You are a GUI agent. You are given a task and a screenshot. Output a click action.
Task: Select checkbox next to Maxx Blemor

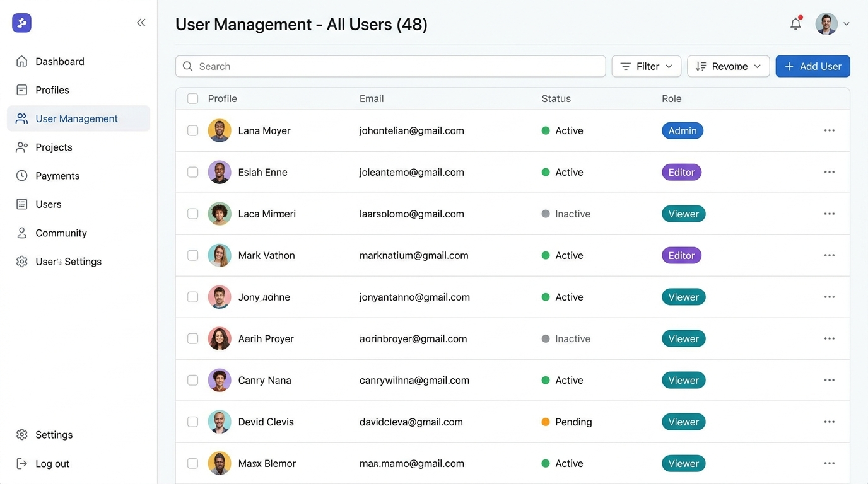(193, 463)
